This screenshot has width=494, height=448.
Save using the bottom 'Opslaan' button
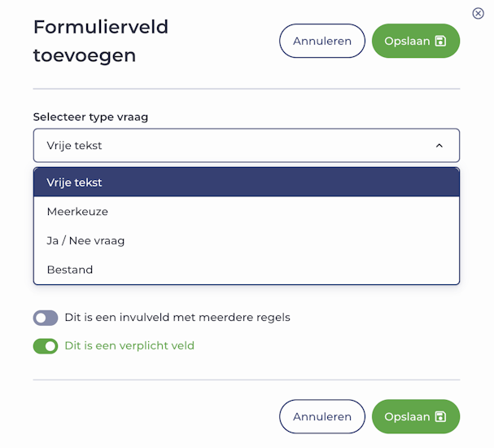pos(415,416)
